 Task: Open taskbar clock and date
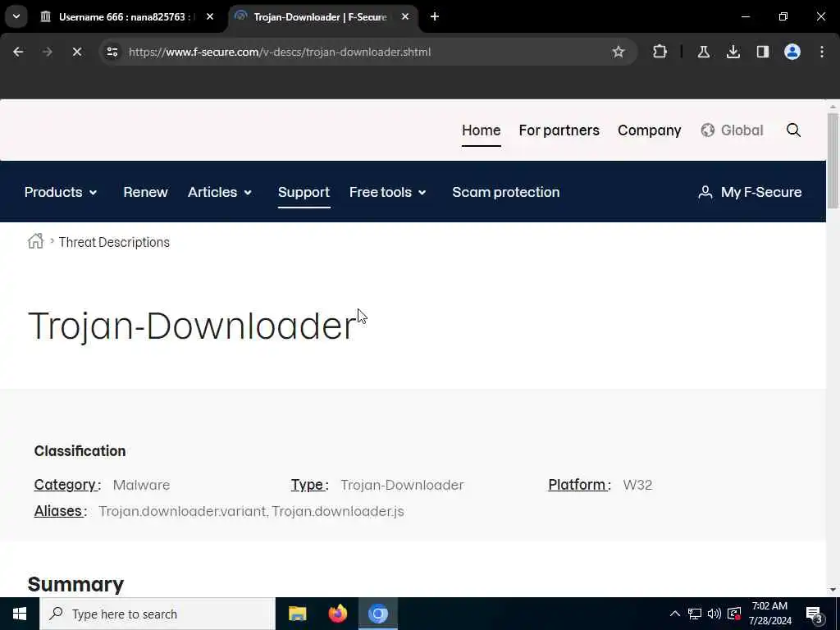(x=769, y=614)
